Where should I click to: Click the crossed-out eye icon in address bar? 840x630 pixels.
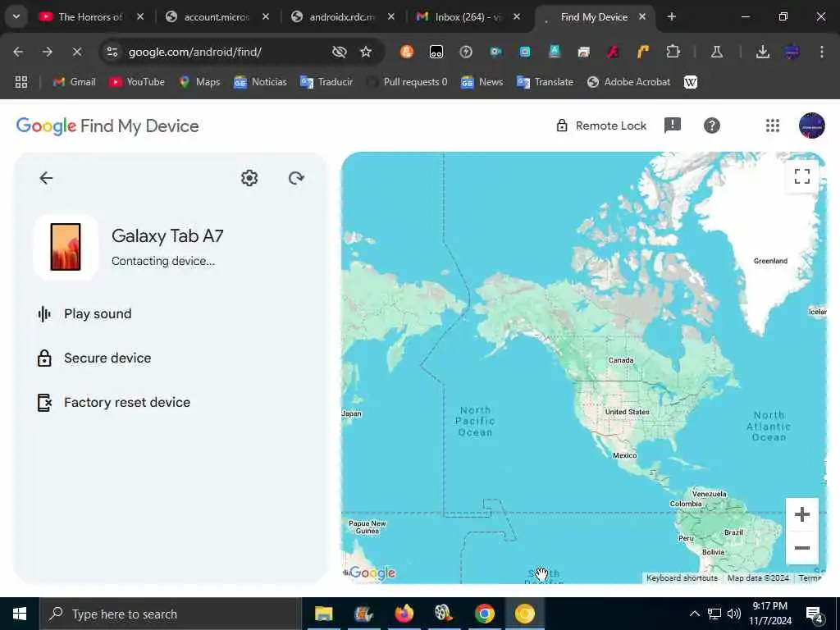coord(339,52)
